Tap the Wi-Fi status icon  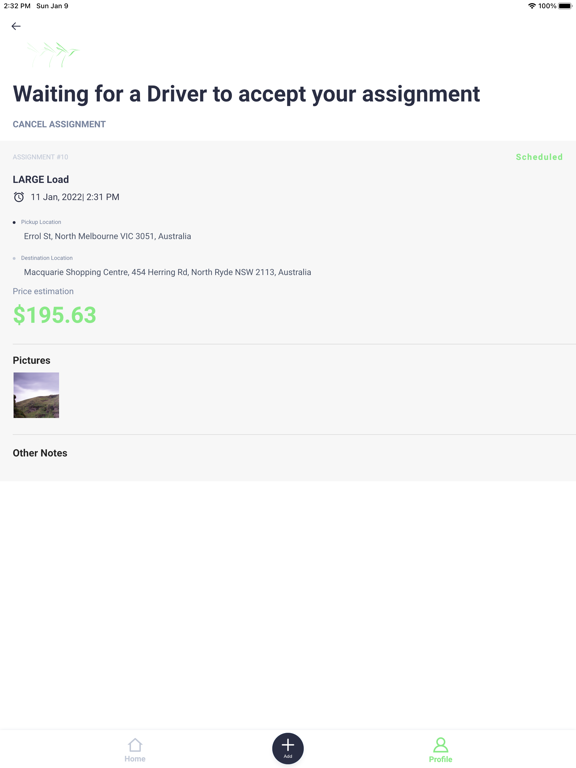click(531, 6)
